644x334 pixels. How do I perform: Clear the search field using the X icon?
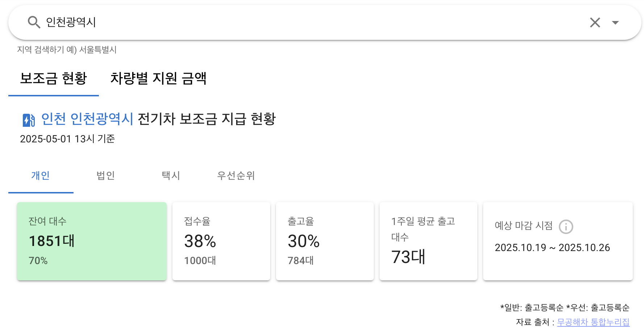594,22
